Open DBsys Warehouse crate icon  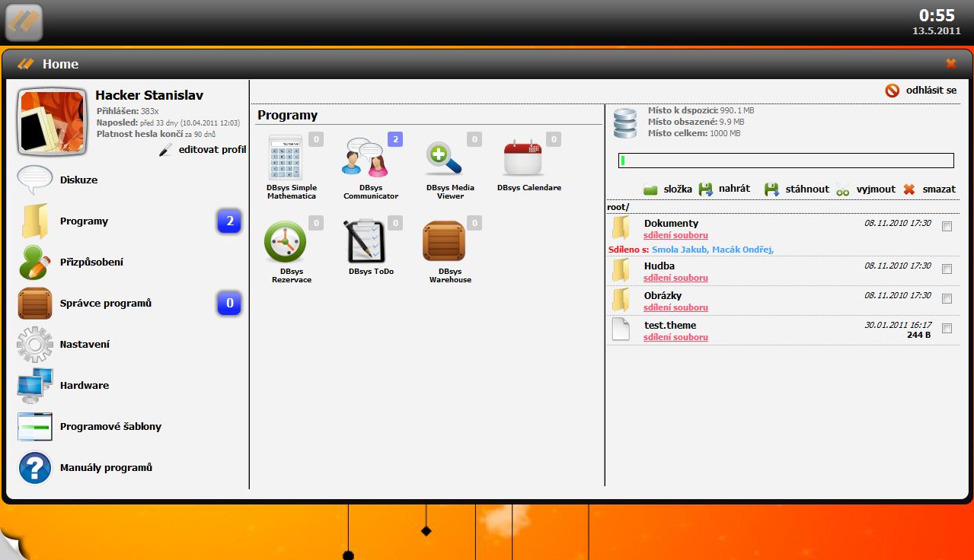[x=444, y=241]
